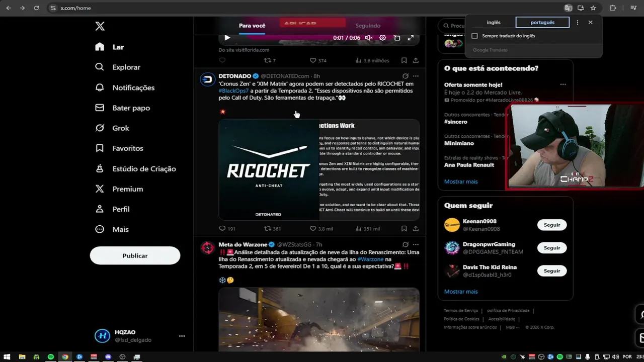Viewport: 644px width, 362px height.
Task: Reply to DETONADO post with 191 replies
Action: 227,228
